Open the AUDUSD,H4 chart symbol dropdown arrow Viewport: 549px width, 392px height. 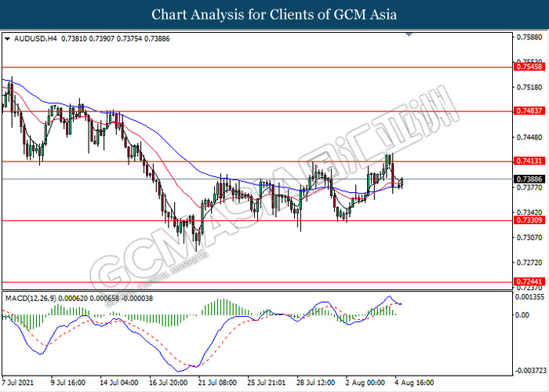(7, 39)
